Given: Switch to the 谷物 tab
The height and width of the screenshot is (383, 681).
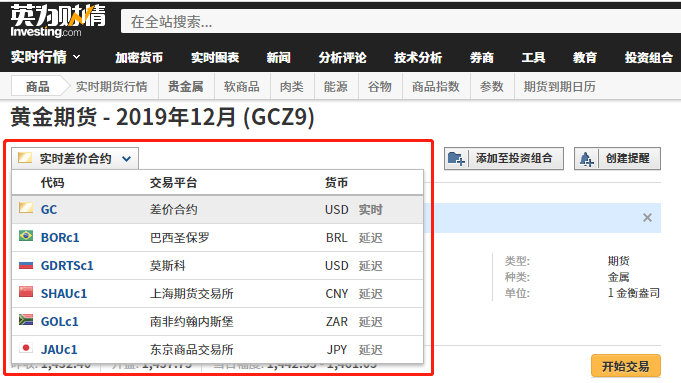Looking at the screenshot, I should pyautogui.click(x=380, y=86).
